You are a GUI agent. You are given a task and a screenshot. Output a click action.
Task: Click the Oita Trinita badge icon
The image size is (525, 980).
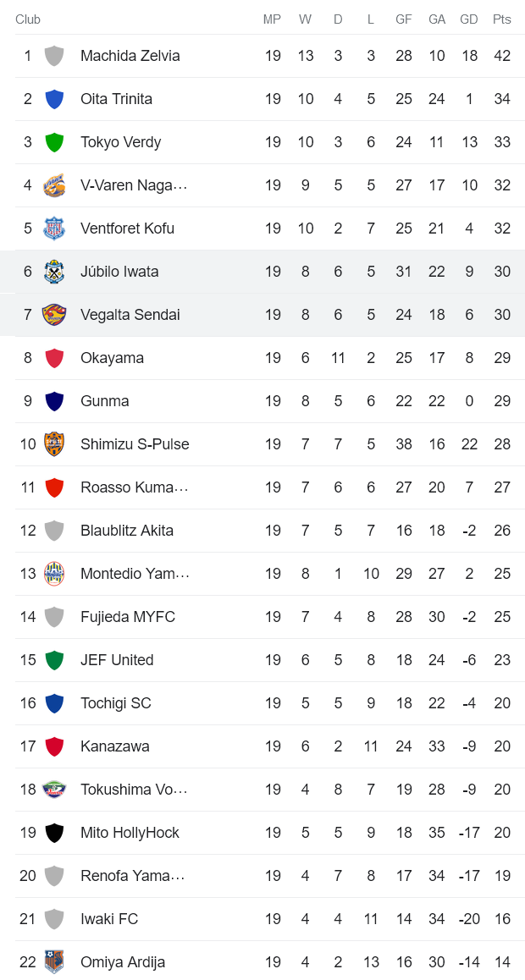click(54, 99)
